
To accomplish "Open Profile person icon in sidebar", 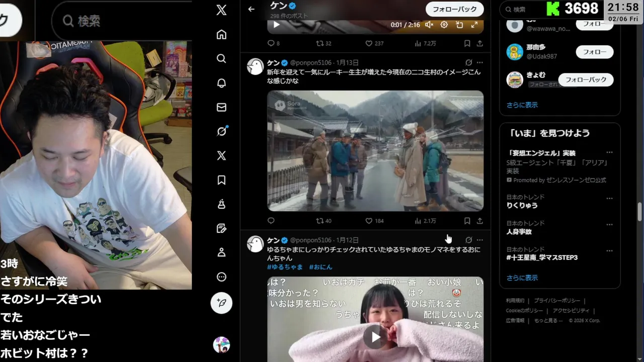I will point(221,252).
